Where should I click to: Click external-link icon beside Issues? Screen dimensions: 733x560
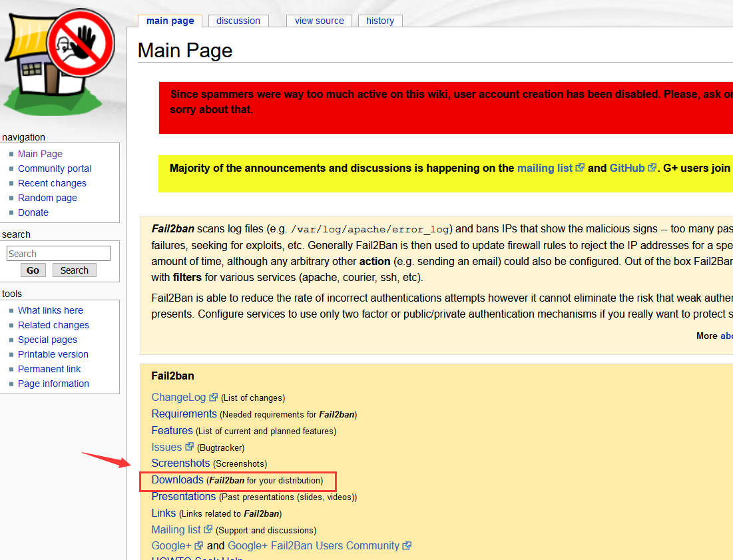189,446
